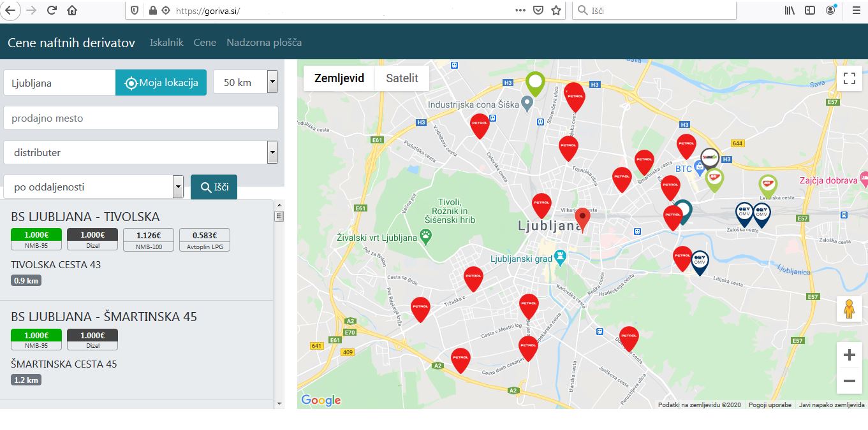Viewport: 868px width, 430px height.
Task: Select the Street View pegman icon
Action: [849, 309]
